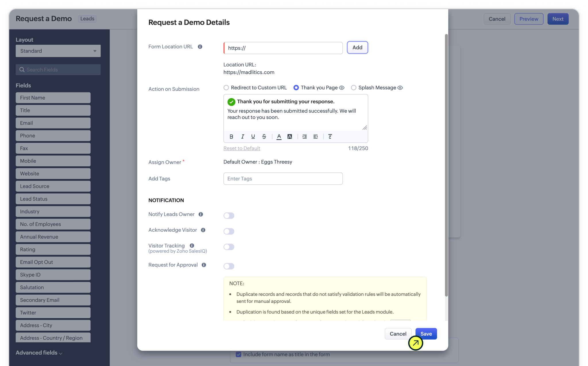The width and height of the screenshot is (588, 366).
Task: Turn on Visitor Tracking switch
Action: [229, 247]
